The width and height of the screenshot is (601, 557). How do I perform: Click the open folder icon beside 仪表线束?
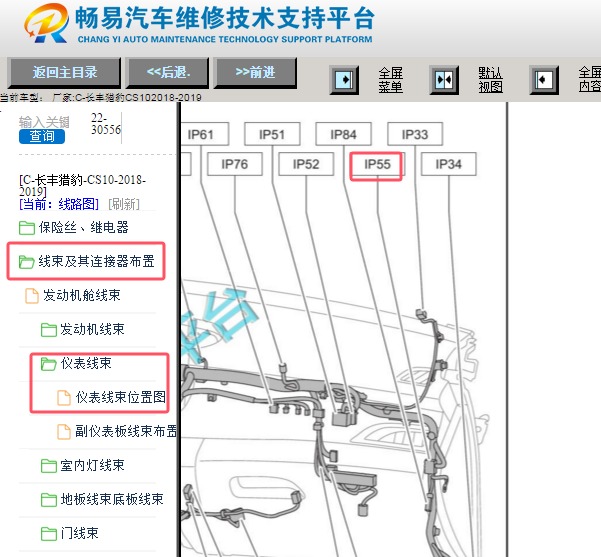click(x=49, y=364)
